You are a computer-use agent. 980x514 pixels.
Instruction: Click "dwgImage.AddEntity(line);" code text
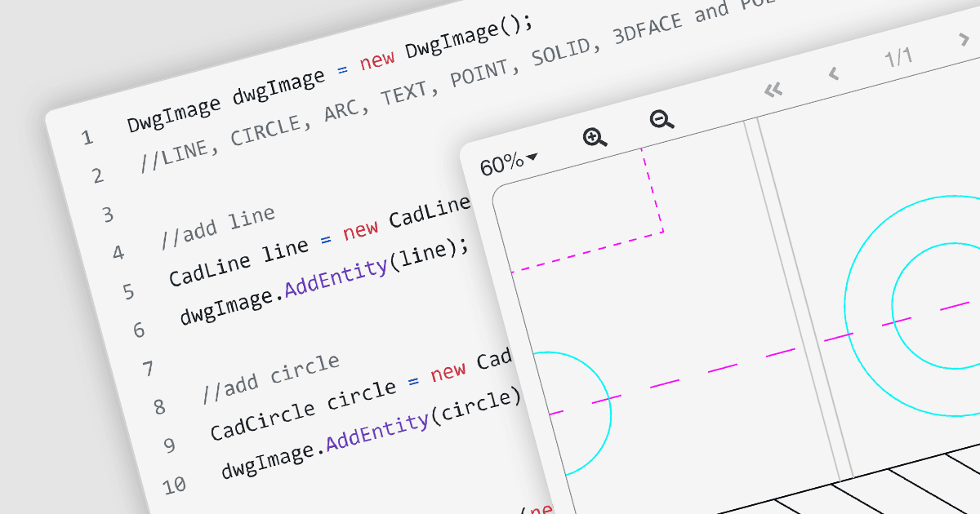point(327,282)
